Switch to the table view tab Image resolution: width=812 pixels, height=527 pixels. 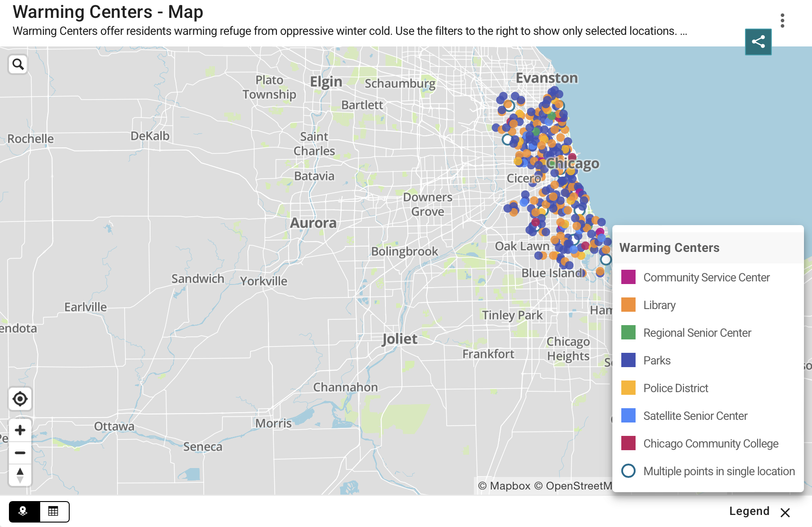[53, 511]
